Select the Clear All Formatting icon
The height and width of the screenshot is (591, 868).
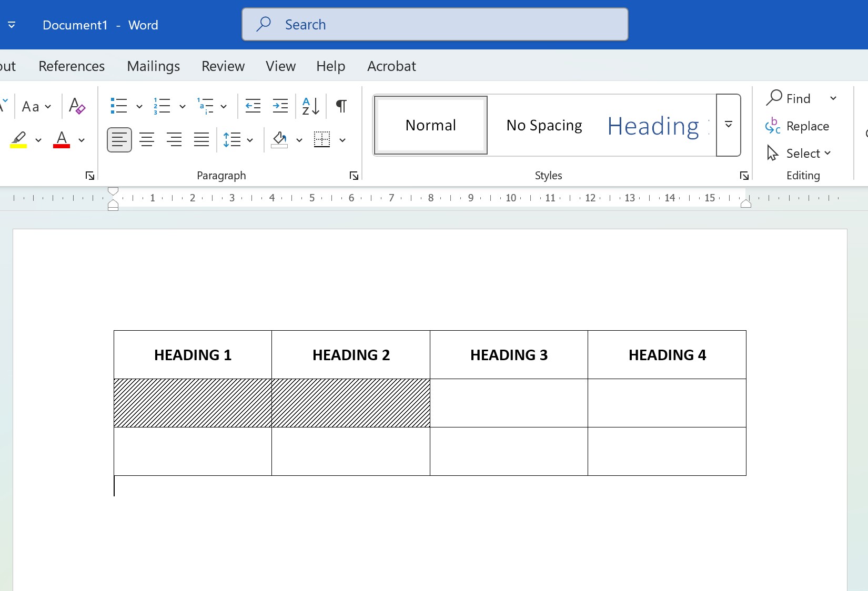[x=77, y=106]
